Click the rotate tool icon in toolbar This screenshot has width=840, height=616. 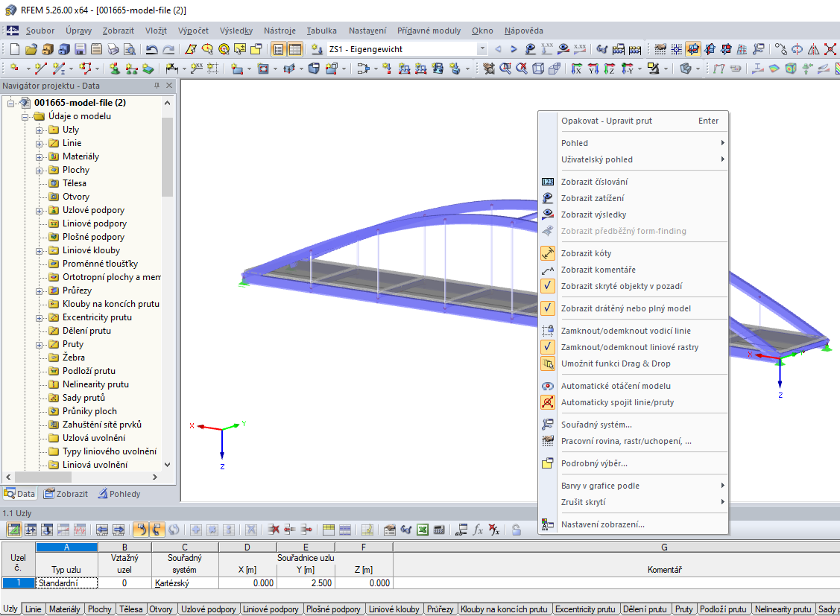click(x=798, y=49)
